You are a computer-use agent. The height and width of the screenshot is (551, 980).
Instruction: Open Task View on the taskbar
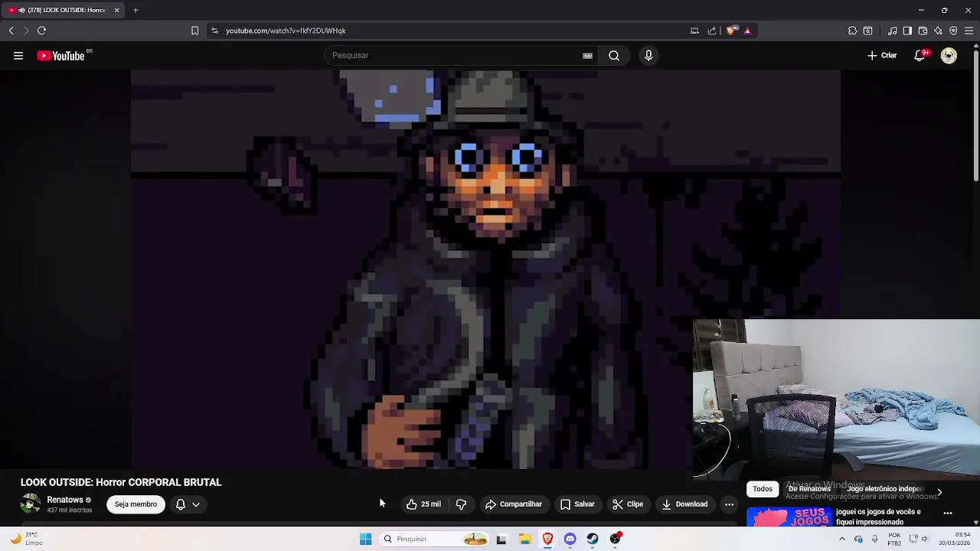pyautogui.click(x=501, y=539)
